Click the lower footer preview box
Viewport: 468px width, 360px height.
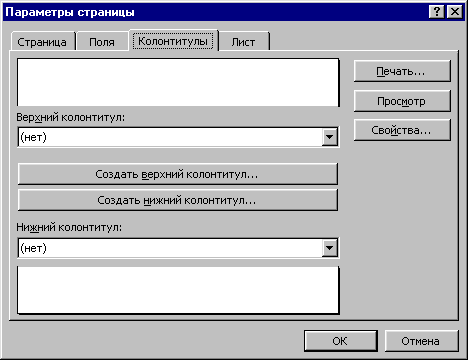pyautogui.click(x=178, y=290)
